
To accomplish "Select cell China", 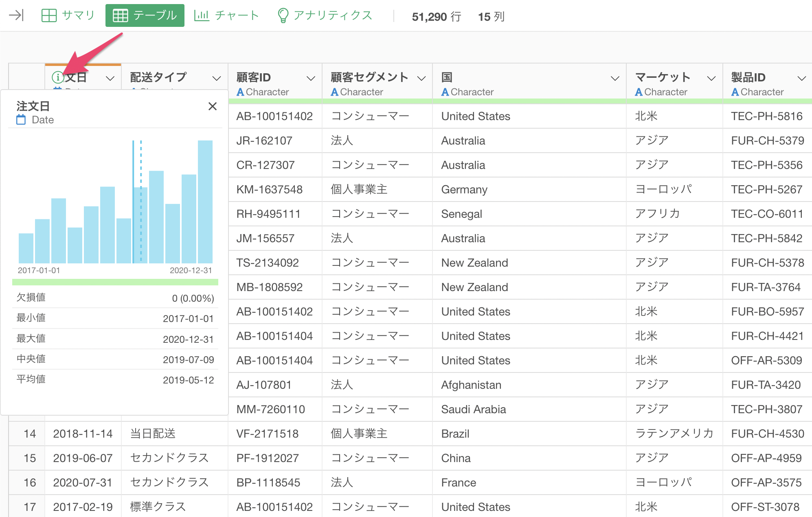I will coord(529,458).
